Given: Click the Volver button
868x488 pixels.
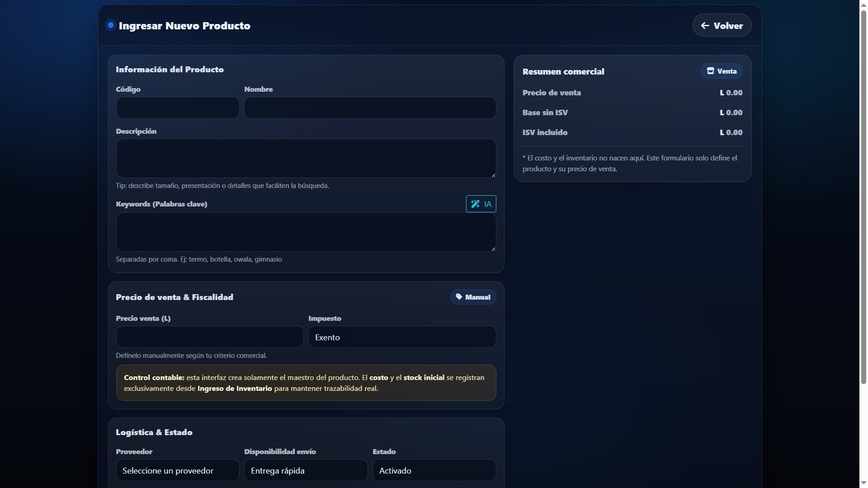Looking at the screenshot, I should [x=722, y=25].
